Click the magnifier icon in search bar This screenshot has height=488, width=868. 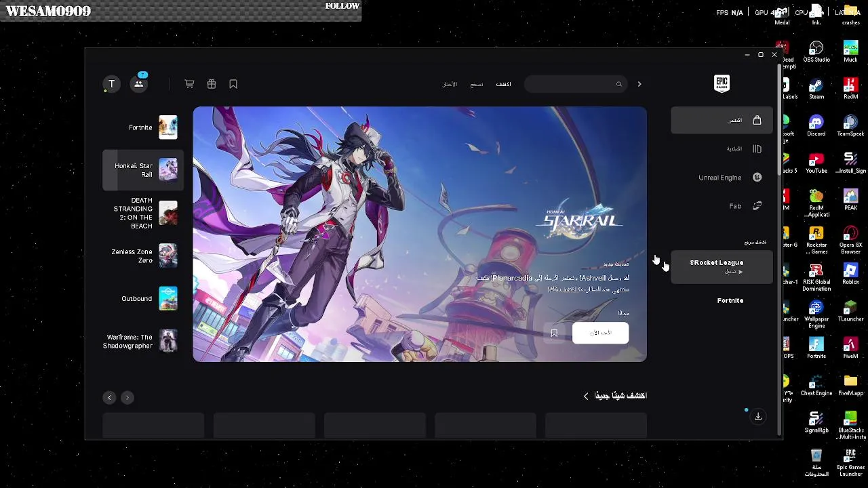tap(618, 84)
